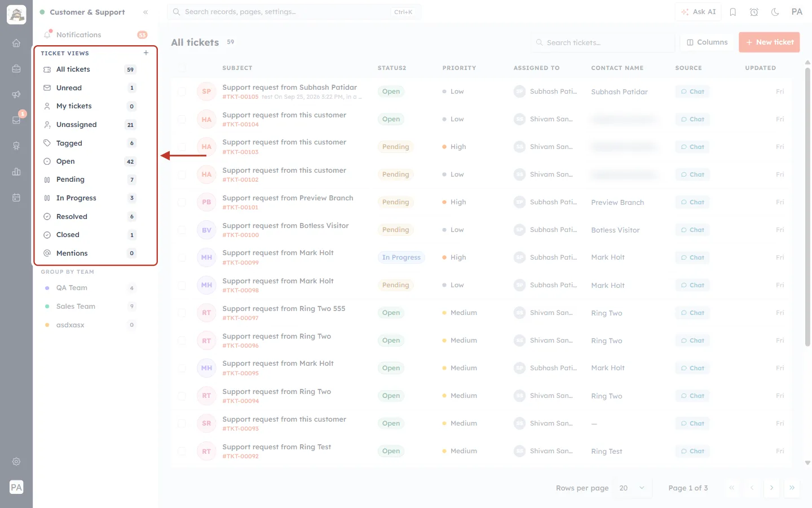
Task: Open the alarm clock reminders icon
Action: tap(754, 12)
